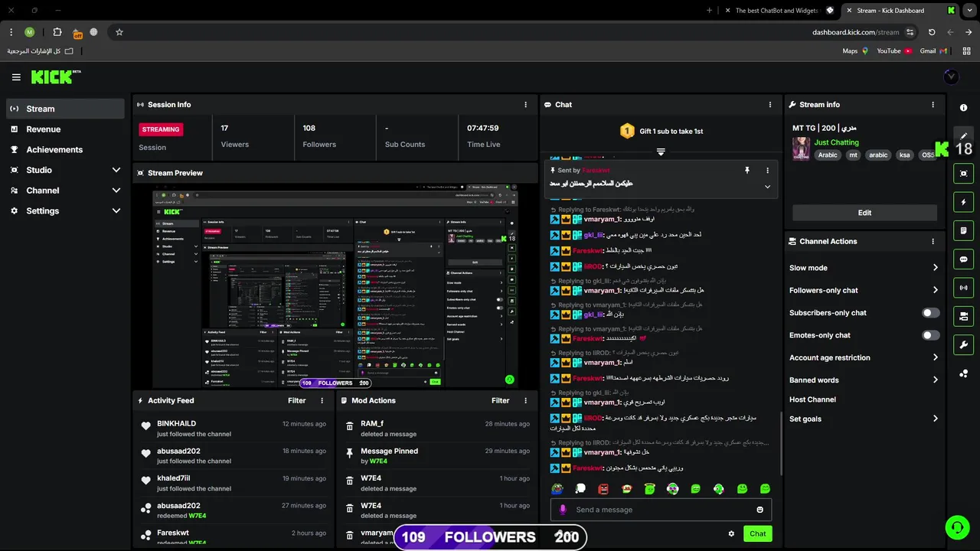Viewport: 980px width, 551px height.
Task: Open Banned words settings
Action: [x=864, y=380]
